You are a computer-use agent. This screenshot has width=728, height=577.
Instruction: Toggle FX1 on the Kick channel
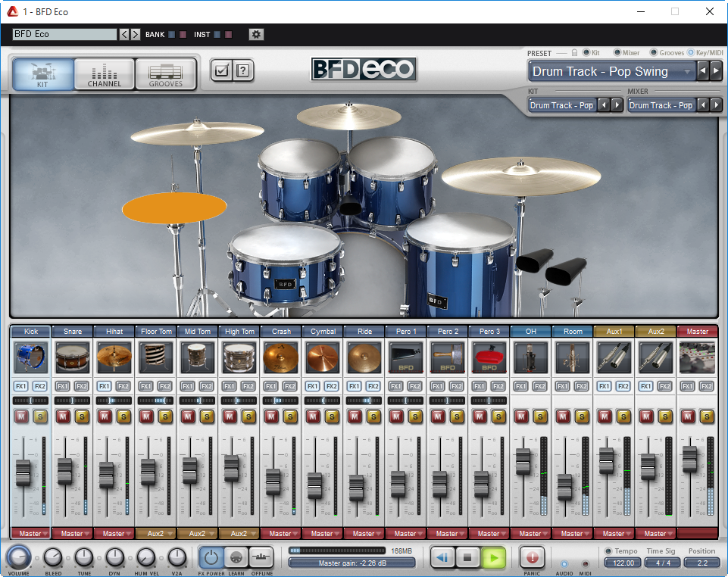[x=21, y=385]
